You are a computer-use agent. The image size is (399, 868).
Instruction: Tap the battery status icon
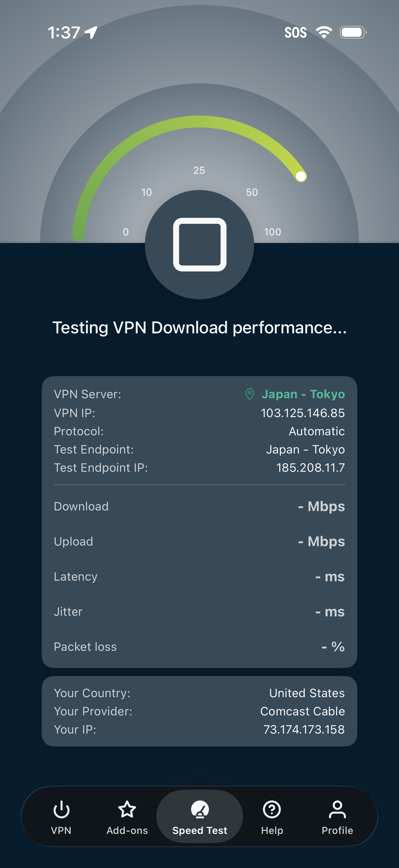coord(353,32)
